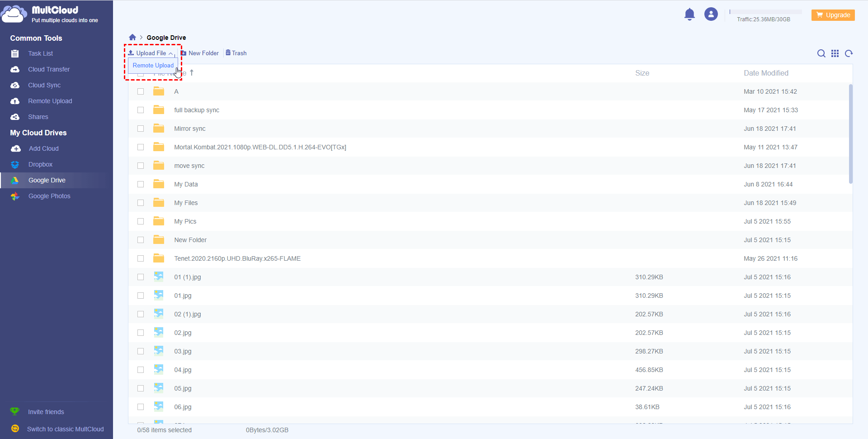The width and height of the screenshot is (868, 439).
Task: Open the Trash
Action: [x=236, y=53]
